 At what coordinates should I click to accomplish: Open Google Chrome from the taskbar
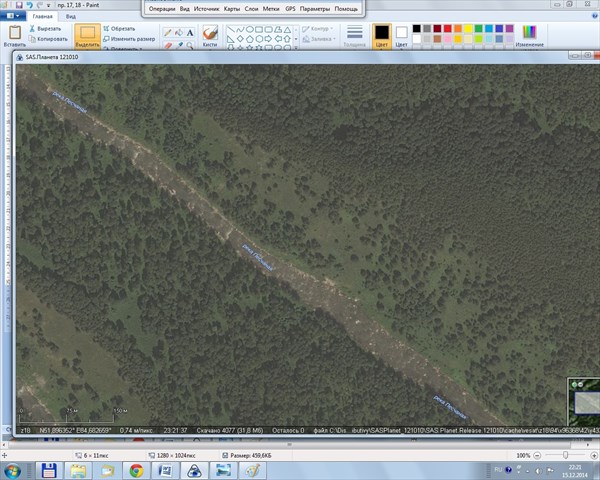pos(135,470)
